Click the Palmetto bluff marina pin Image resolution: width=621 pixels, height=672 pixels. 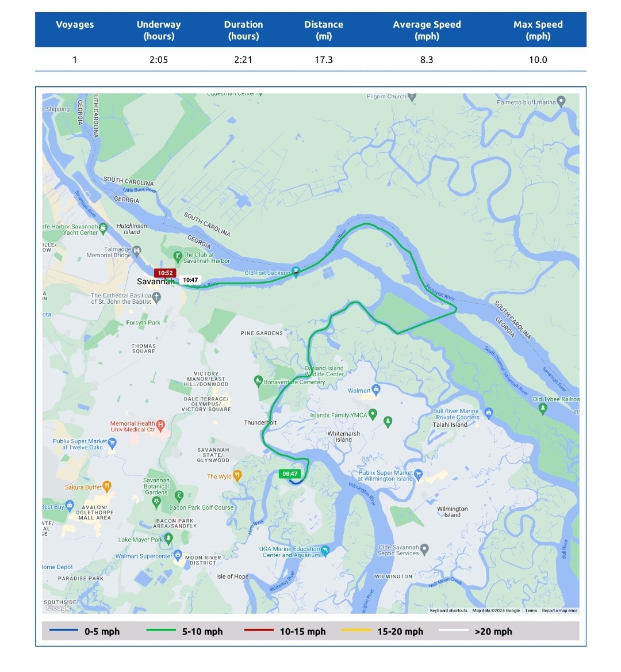pyautogui.click(x=561, y=101)
